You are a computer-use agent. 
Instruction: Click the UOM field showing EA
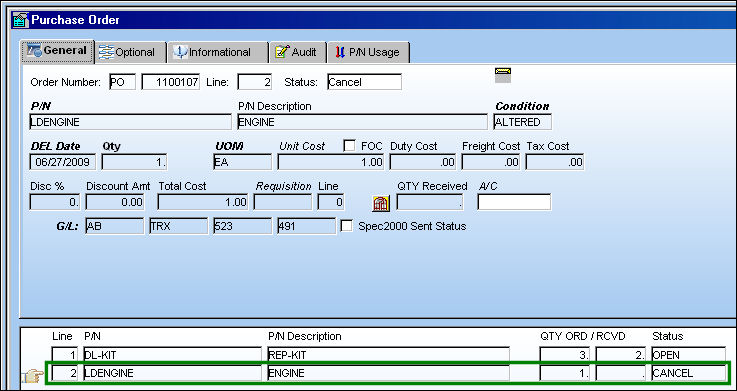pyautogui.click(x=243, y=162)
